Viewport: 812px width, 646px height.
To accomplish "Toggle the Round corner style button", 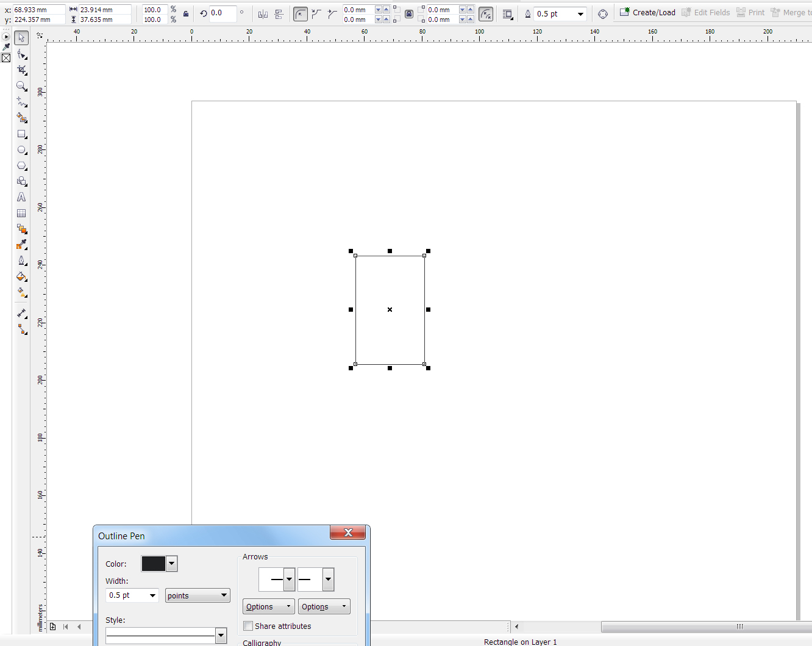I will click(x=301, y=14).
